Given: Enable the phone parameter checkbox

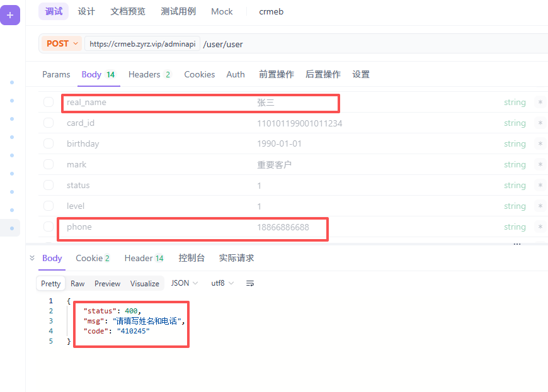Looking at the screenshot, I should point(49,227).
